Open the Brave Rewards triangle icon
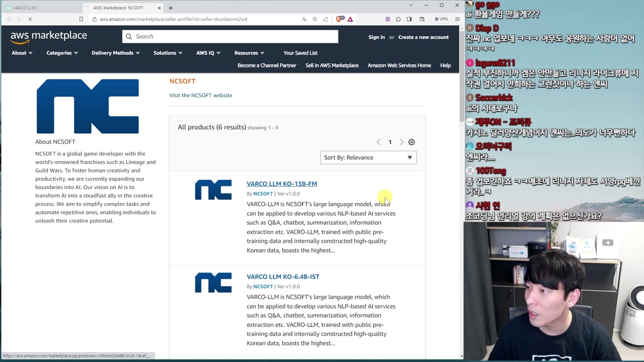This screenshot has width=644, height=362. [x=350, y=19]
